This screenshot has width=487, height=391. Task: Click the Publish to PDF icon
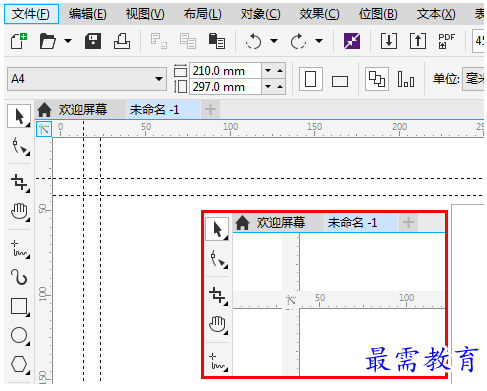[x=447, y=41]
